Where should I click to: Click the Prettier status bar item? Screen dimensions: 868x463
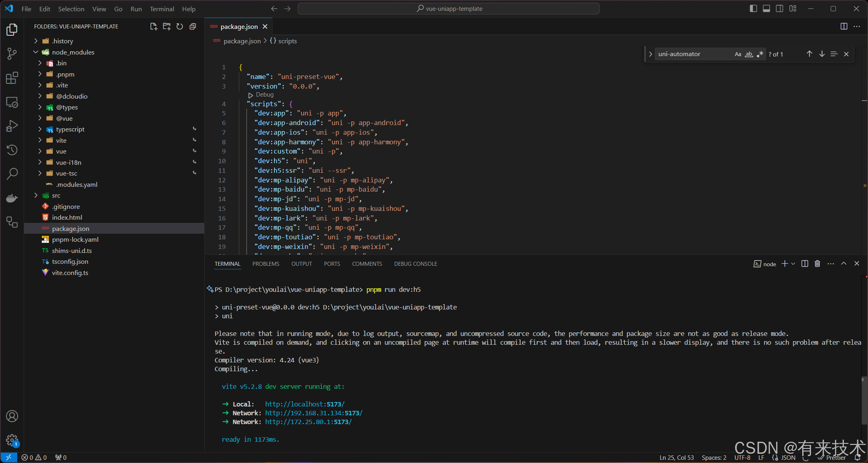(x=832, y=457)
